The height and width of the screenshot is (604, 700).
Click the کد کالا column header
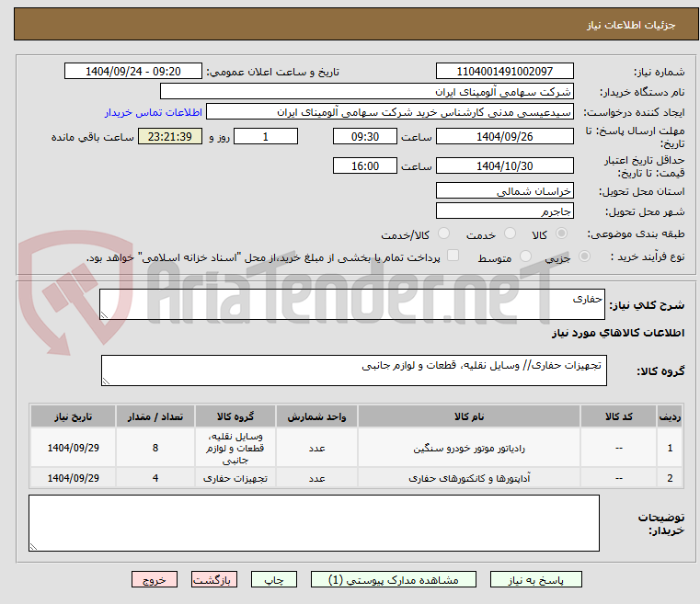[x=618, y=416]
